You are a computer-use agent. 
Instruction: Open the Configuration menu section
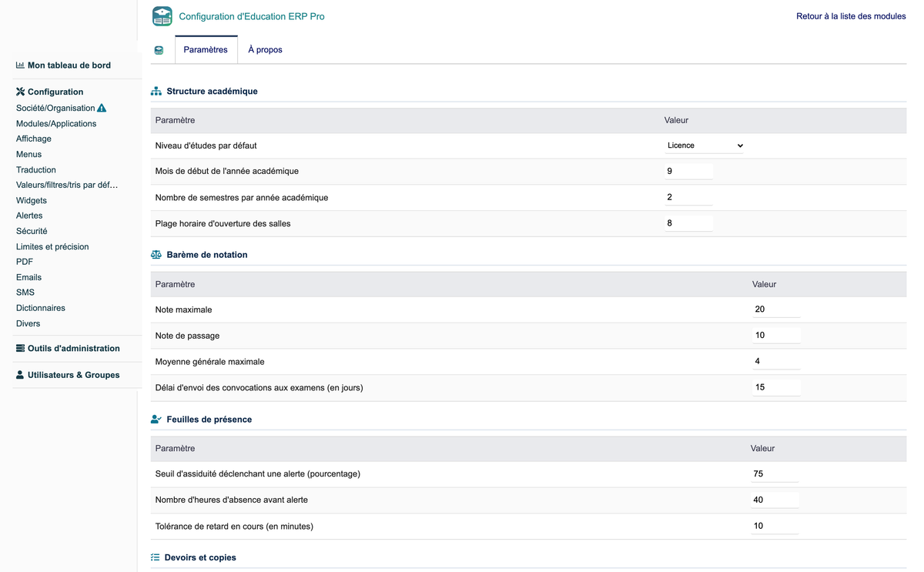coord(55,92)
